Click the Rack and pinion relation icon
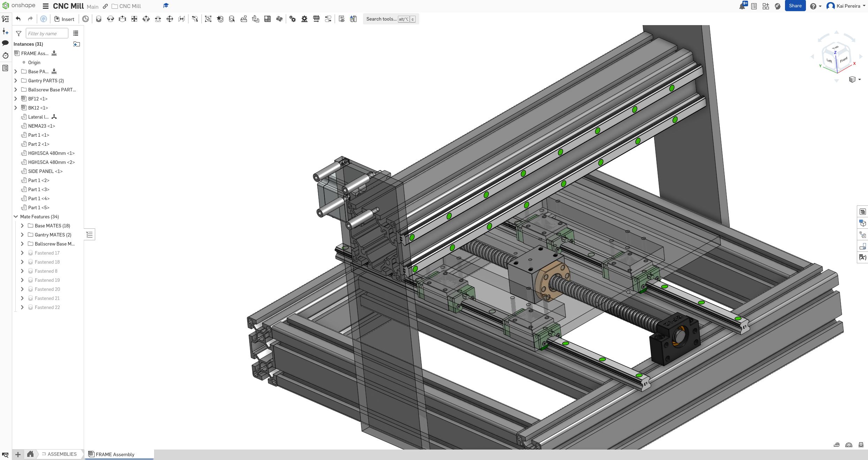 304,19
